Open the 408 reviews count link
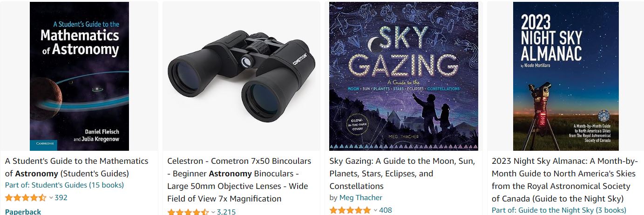Screen dimensions: 644x215 coord(386,210)
